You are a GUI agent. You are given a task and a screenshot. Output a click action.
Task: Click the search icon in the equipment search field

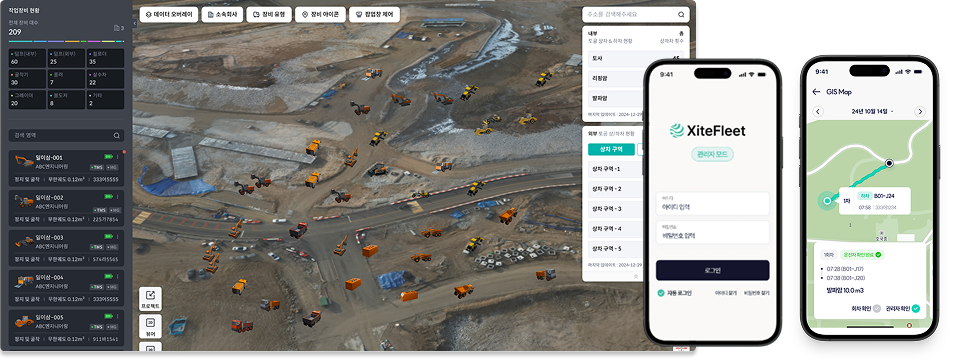click(x=116, y=136)
